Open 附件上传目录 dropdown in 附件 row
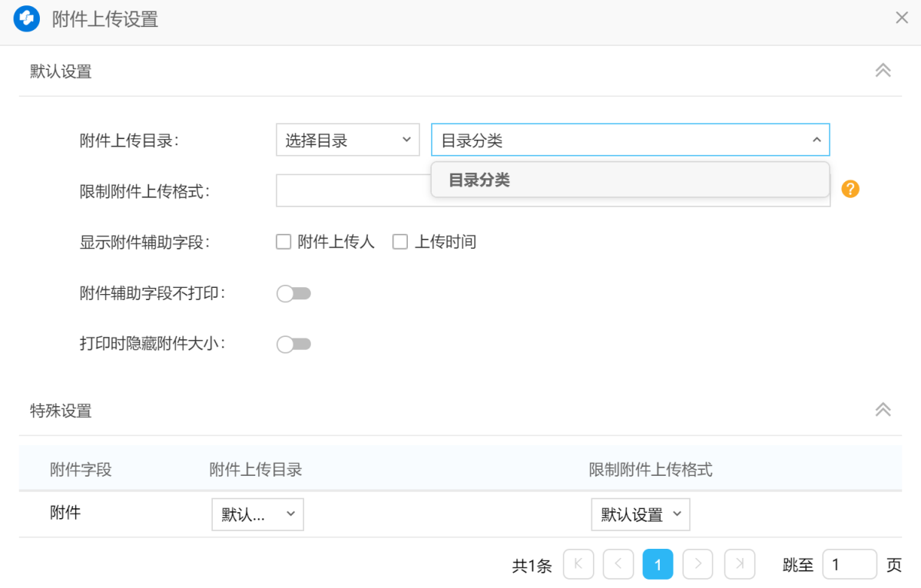The height and width of the screenshot is (588, 921). [x=257, y=514]
